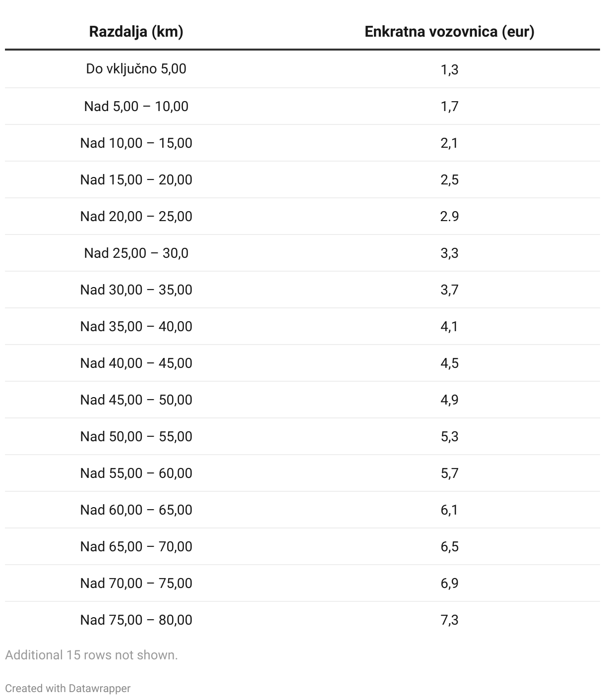Click the 6,9 fare value
The width and height of the screenshot is (605, 700).
tap(449, 583)
